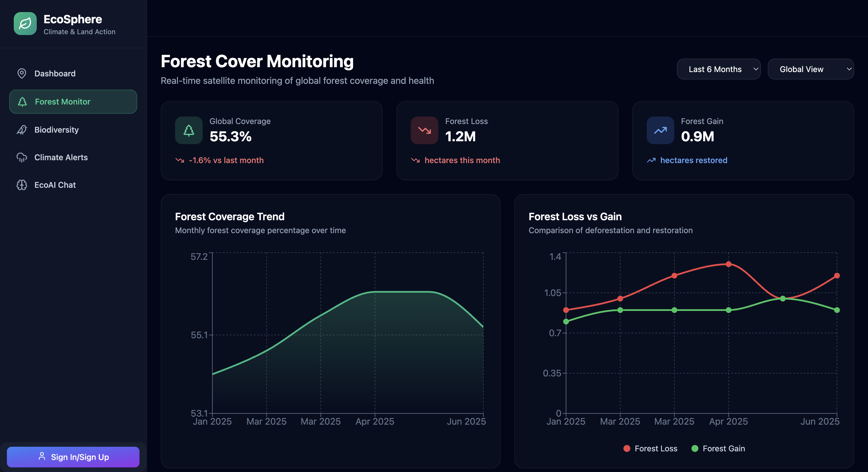Viewport: 868px width, 472px height.
Task: Toggle the Forest Gain legend series
Action: point(723,448)
